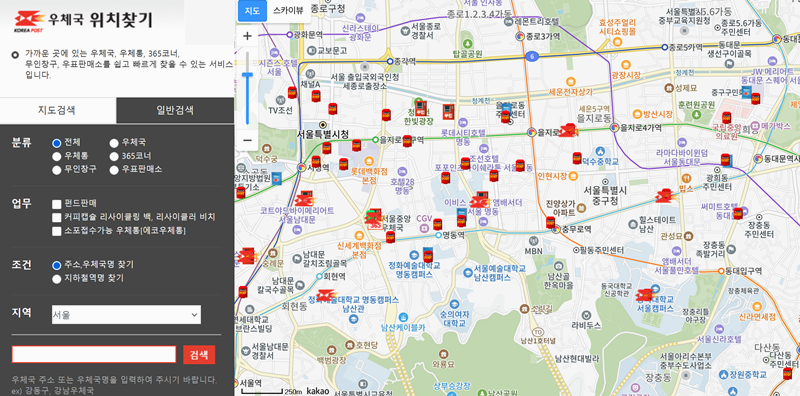This screenshot has height=396, width=800.
Task: Enable the 펀드판매 checkbox
Action: coord(57,204)
